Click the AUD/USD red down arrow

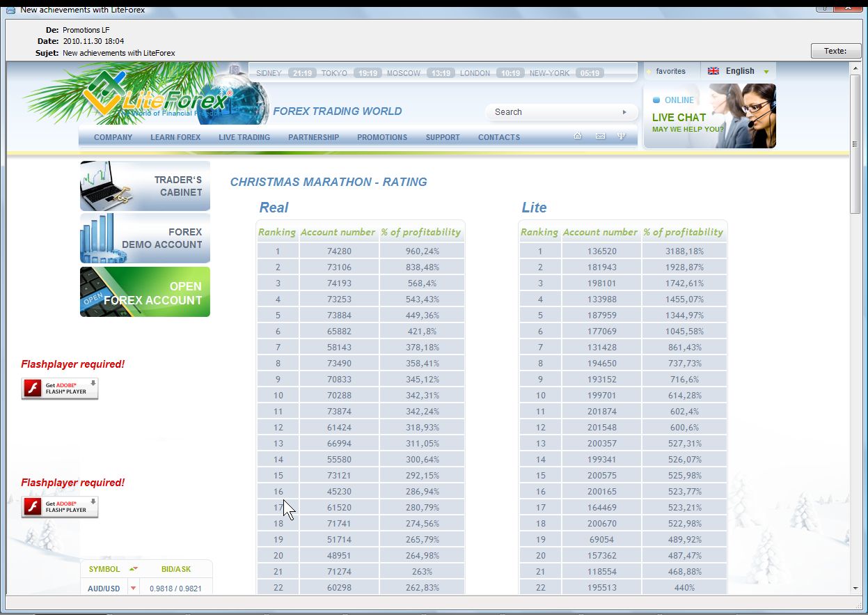click(x=133, y=589)
